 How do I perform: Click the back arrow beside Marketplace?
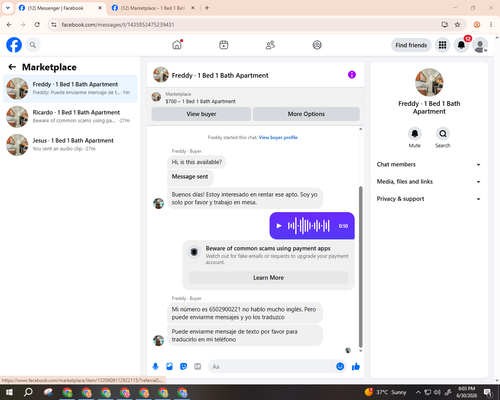click(x=12, y=67)
